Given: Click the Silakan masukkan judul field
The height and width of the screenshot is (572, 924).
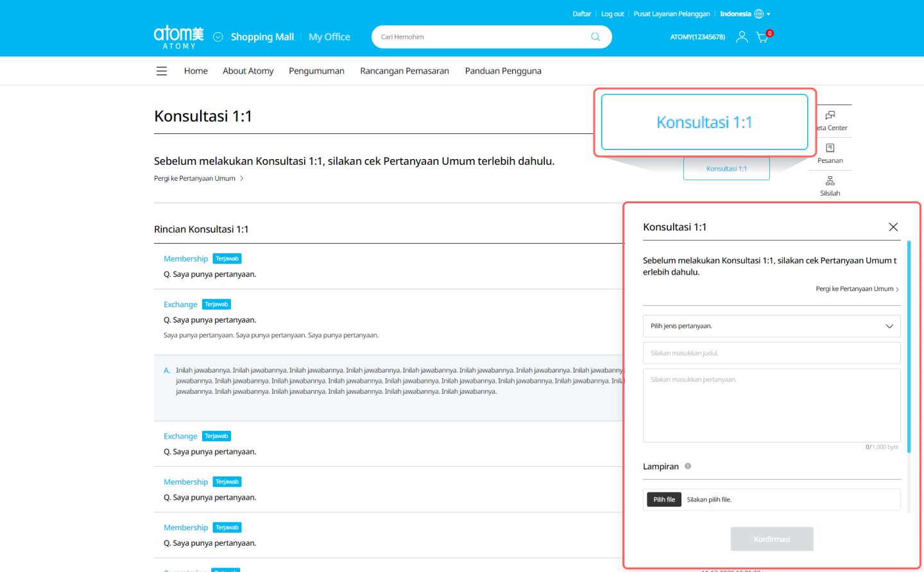Looking at the screenshot, I should pyautogui.click(x=771, y=353).
